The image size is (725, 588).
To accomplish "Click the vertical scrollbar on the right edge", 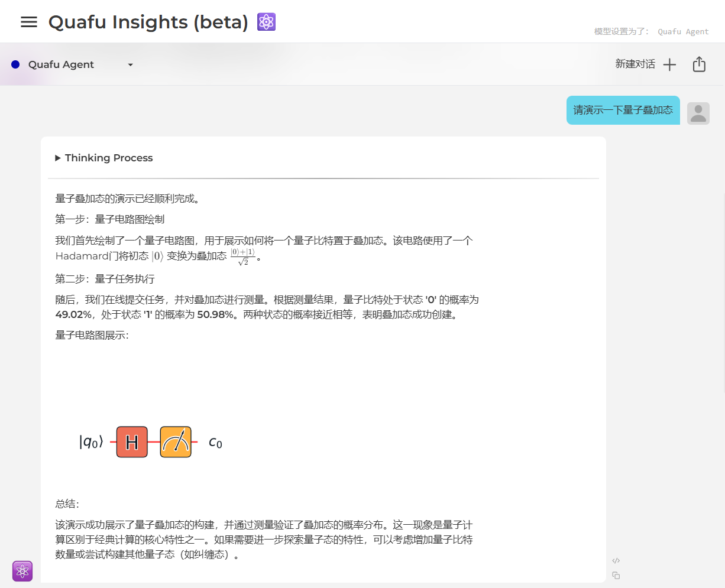I will [x=723, y=295].
